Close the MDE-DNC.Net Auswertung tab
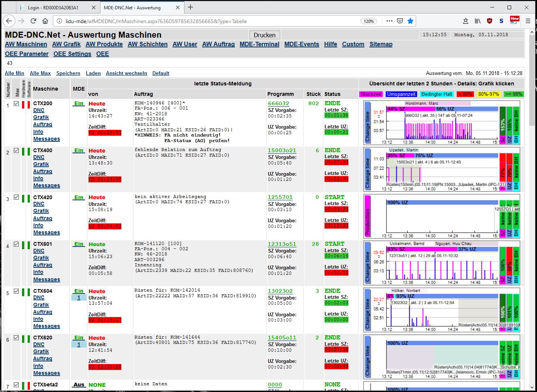Image resolution: width=537 pixels, height=392 pixels. pyautogui.click(x=178, y=7)
